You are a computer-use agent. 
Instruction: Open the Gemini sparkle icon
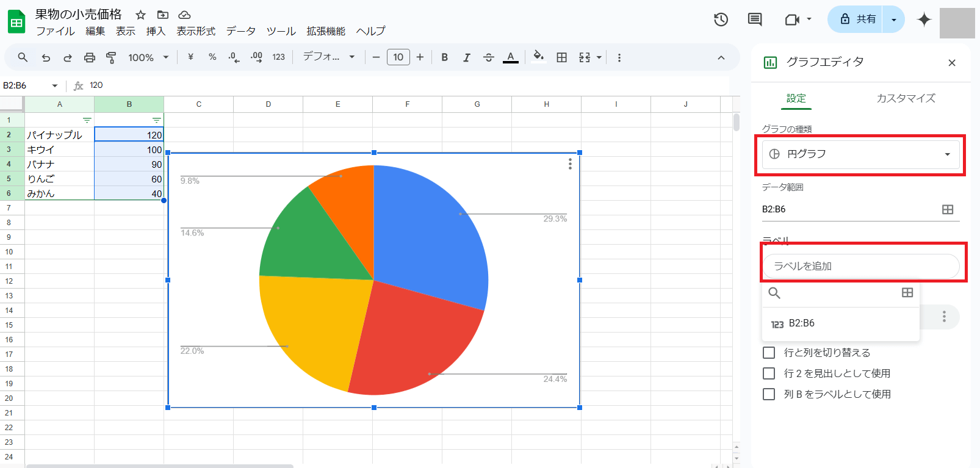click(x=924, y=20)
